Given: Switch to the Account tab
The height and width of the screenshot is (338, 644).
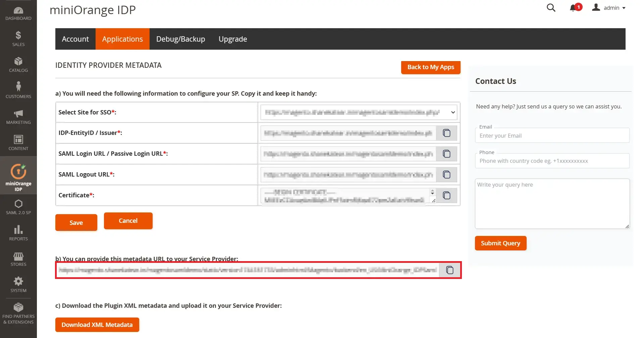Looking at the screenshot, I should pos(75,39).
